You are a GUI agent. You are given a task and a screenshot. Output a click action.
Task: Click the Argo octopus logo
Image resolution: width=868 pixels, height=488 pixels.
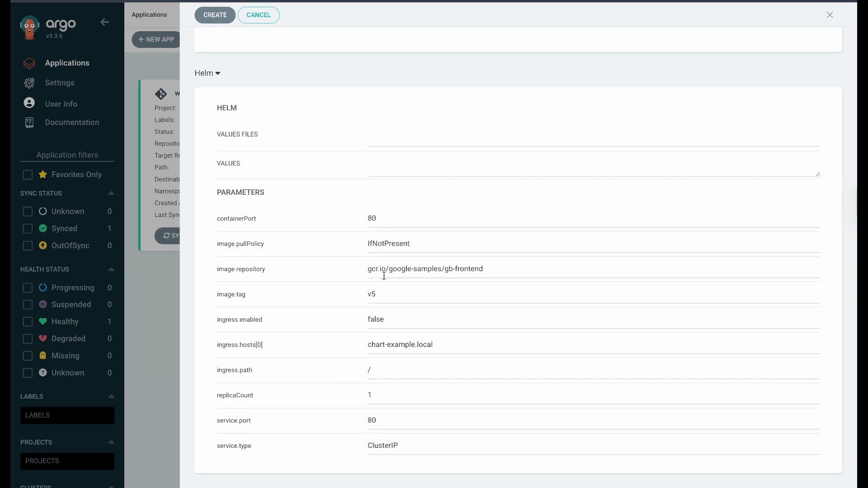[30, 28]
